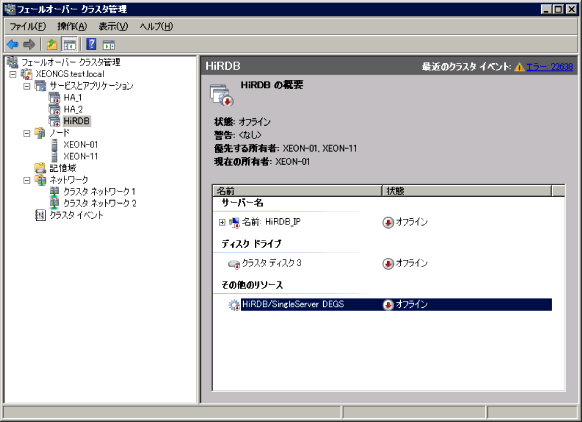The width and height of the screenshot is (582, 422).
Task: Click the HiRDB_IP server name icon
Action: (x=234, y=222)
